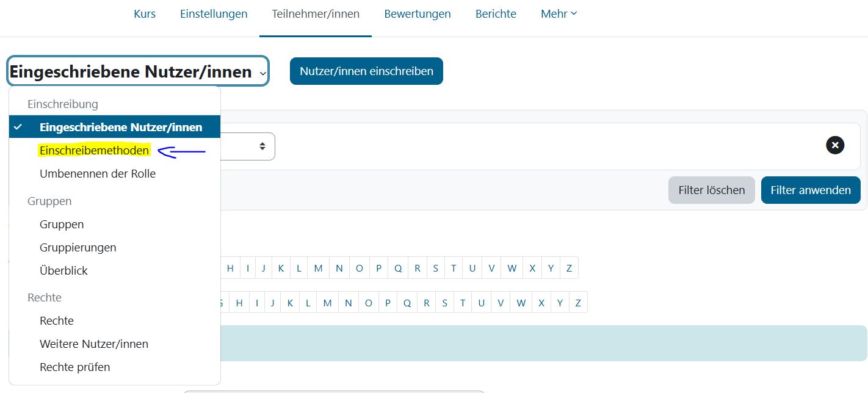
Task: Select Rechte prüfen entry
Action: [x=74, y=367]
